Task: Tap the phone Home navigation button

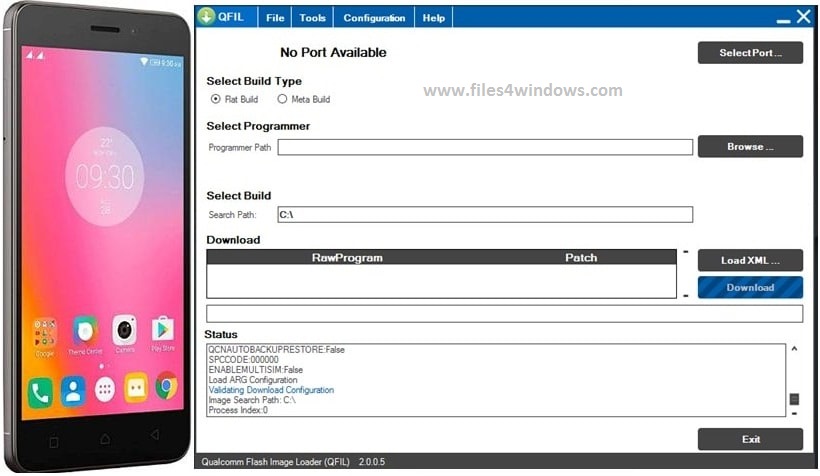Action: point(105,439)
